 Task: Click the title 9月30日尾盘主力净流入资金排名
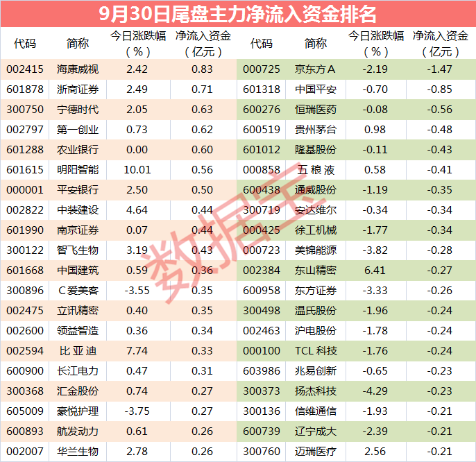(x=238, y=14)
